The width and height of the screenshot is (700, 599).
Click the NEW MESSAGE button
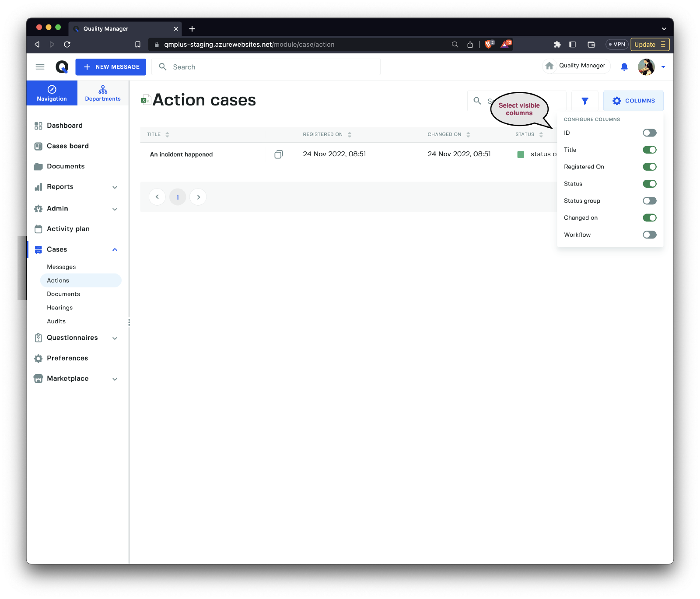click(x=111, y=67)
